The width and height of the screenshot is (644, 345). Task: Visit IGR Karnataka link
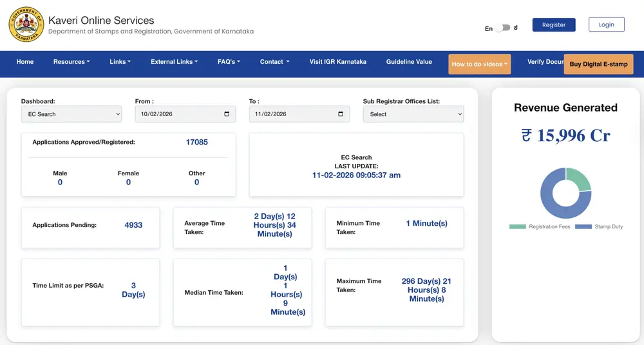point(337,62)
